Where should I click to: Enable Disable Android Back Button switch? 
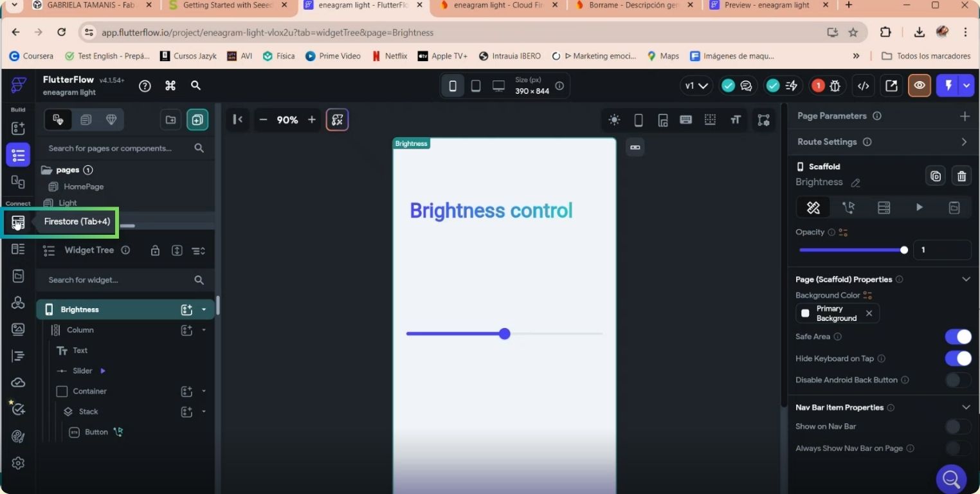958,380
